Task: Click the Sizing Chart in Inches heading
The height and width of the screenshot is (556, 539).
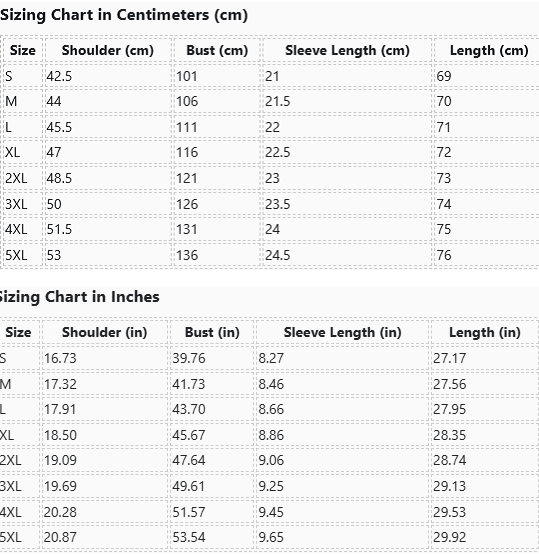Action: 79,297
